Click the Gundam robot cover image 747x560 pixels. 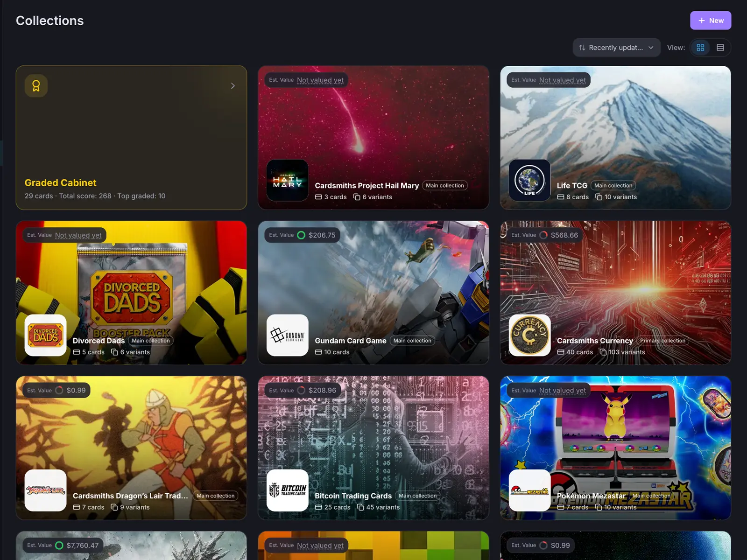point(373,293)
